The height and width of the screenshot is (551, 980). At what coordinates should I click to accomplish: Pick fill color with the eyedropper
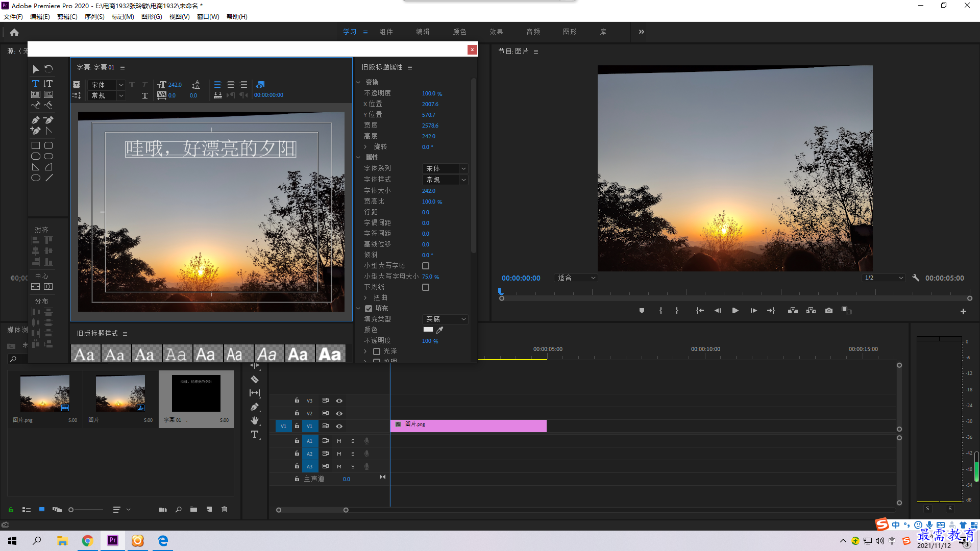point(439,330)
